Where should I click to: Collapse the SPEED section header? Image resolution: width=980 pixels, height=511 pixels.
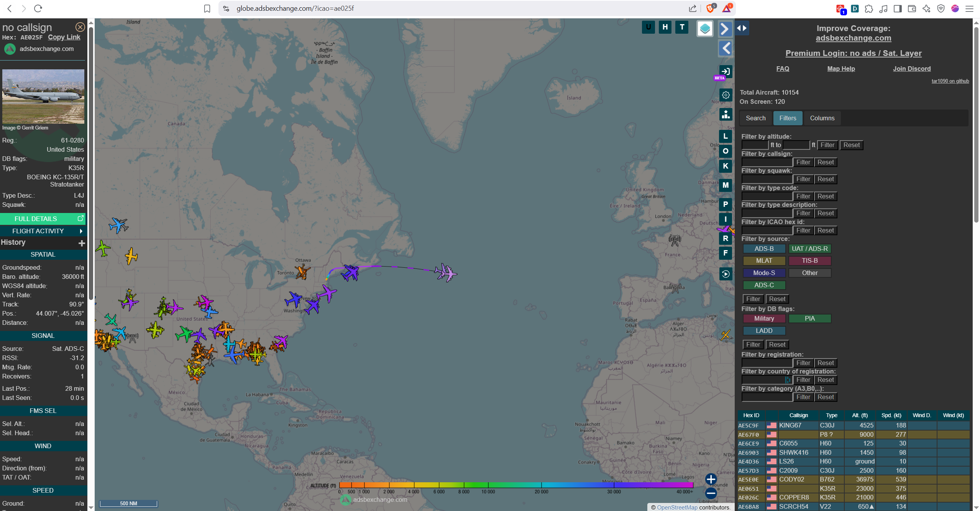(x=43, y=490)
